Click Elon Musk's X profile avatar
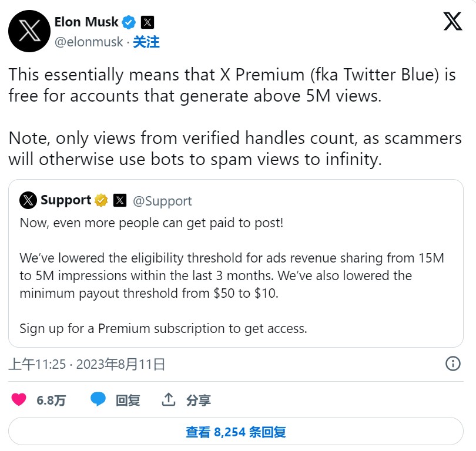This screenshot has width=476, height=451. coord(29,31)
